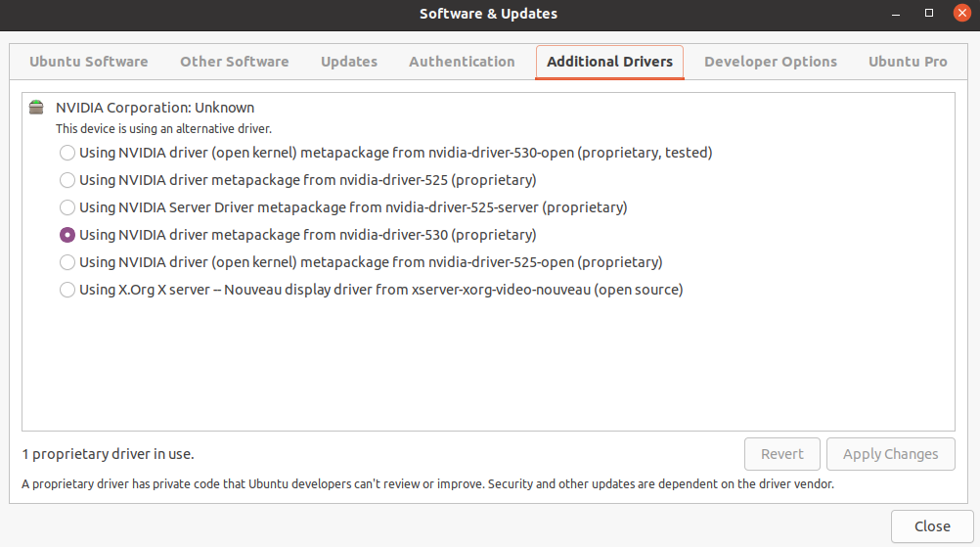Open the Other Software tab
The height and width of the screenshot is (547, 980).
tap(235, 62)
